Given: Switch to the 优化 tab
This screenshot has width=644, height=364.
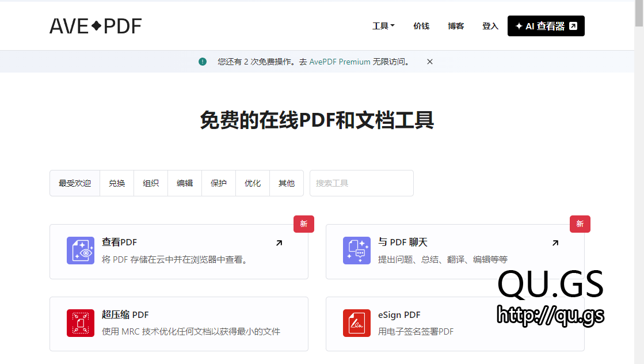Looking at the screenshot, I should tap(253, 183).
